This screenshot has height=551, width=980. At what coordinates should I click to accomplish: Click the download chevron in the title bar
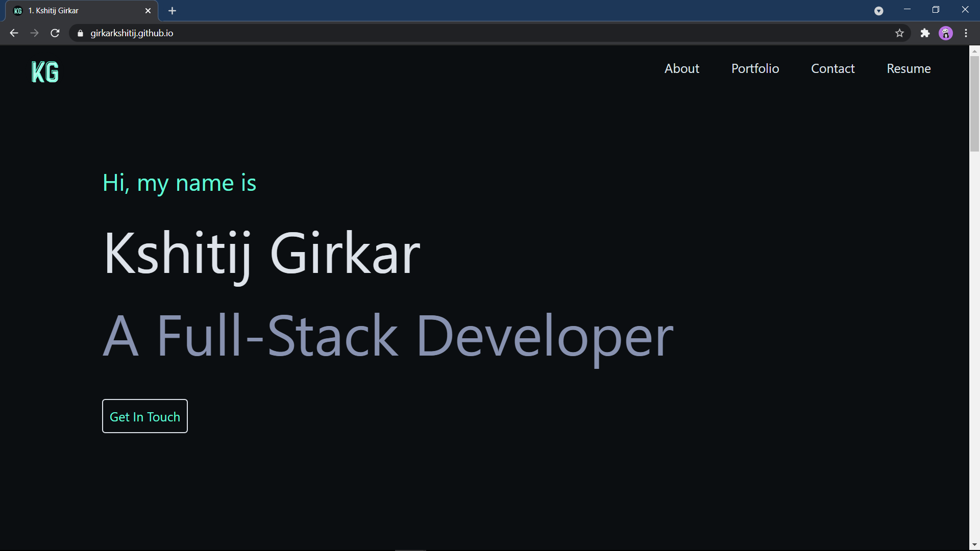879,11
